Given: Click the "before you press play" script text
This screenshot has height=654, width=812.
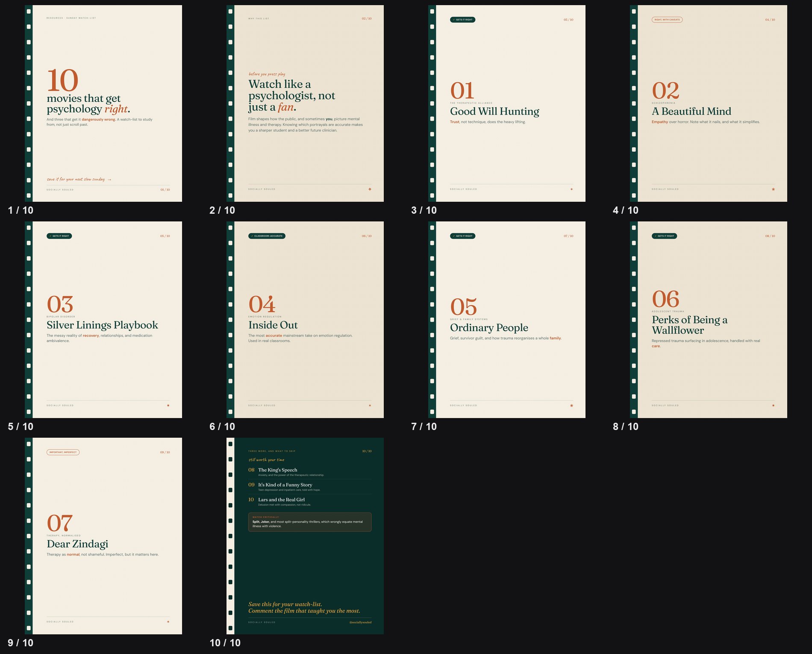Looking at the screenshot, I should (x=267, y=74).
